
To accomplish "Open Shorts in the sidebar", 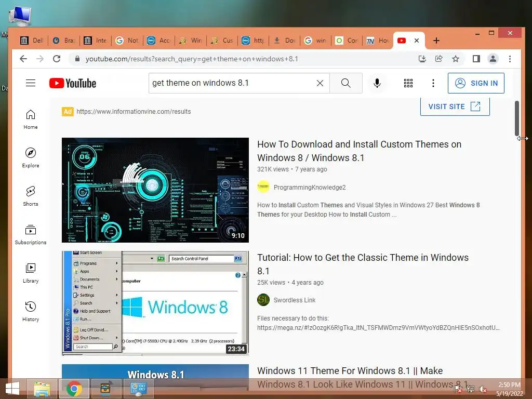I will click(31, 196).
